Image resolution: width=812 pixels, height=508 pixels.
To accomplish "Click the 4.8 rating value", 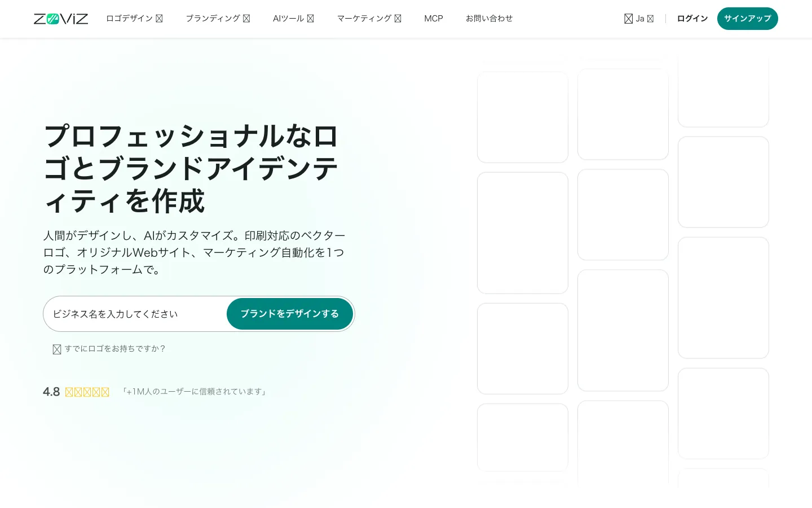I will 51,392.
